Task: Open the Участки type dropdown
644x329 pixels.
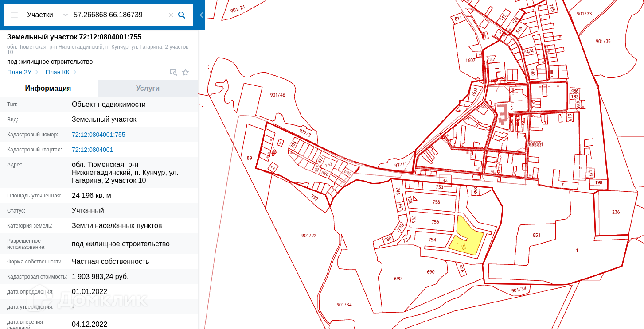Action: (x=47, y=15)
